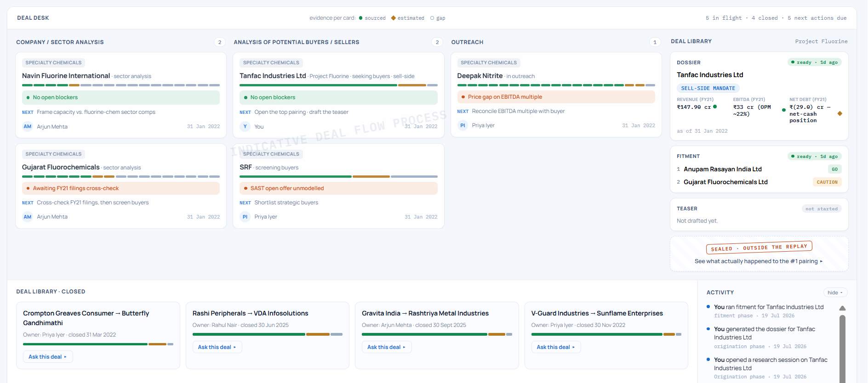Click 'No open blockers' on Tanfac Industries card
Image resolution: width=868 pixels, height=383 pixels.
pos(338,97)
